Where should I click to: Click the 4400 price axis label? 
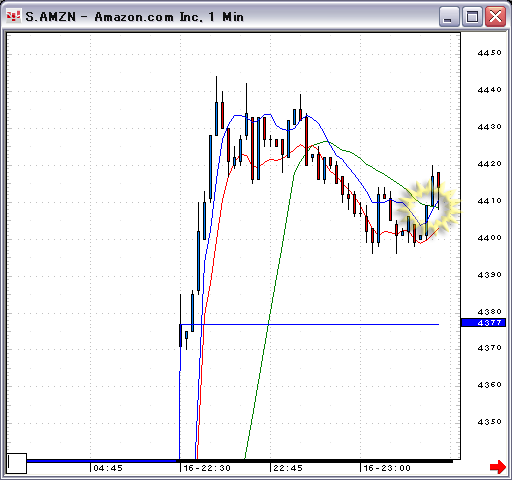tap(489, 238)
